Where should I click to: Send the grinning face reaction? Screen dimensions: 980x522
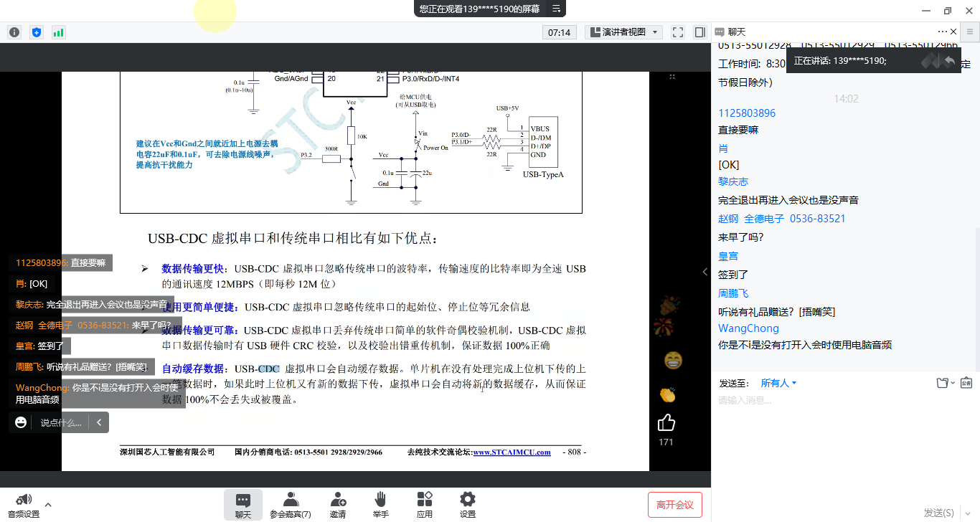point(673,359)
